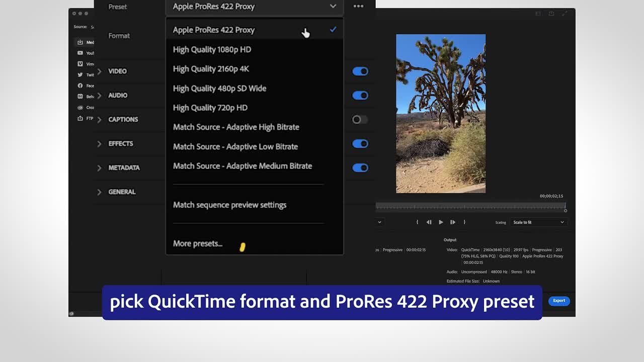
Task: Click the blue Export button
Action: point(559,301)
